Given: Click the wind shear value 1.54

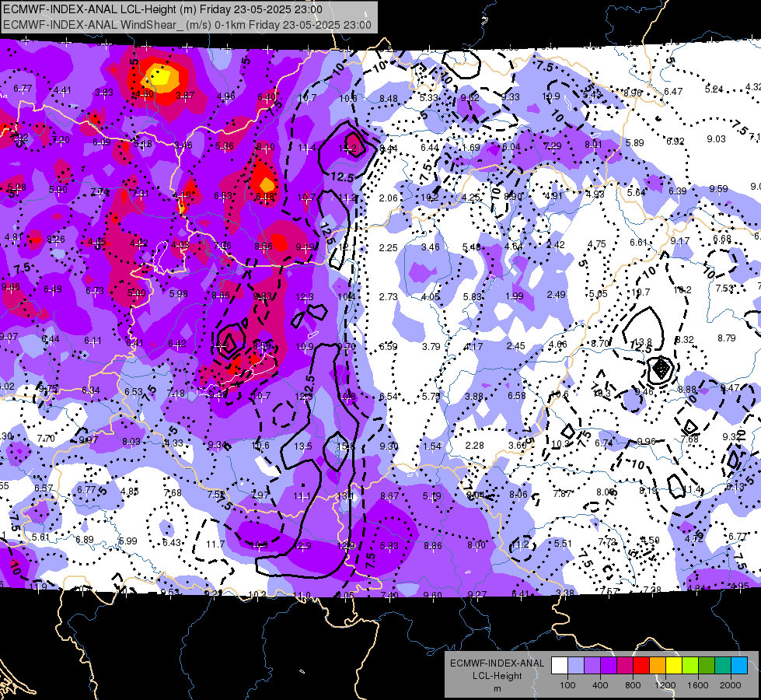Looking at the screenshot, I should coord(432,446).
